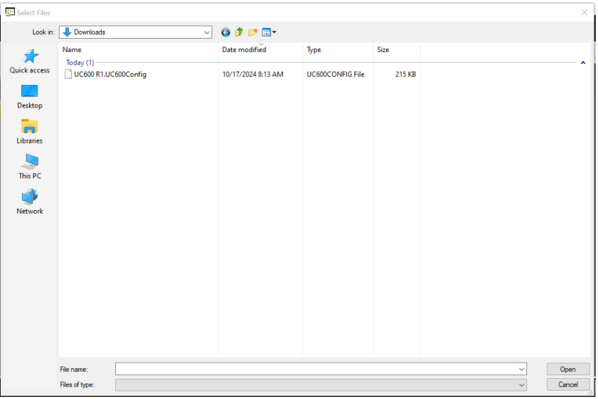The image size is (598, 399).
Task: Collapse the Today (1) group
Action: coord(583,63)
